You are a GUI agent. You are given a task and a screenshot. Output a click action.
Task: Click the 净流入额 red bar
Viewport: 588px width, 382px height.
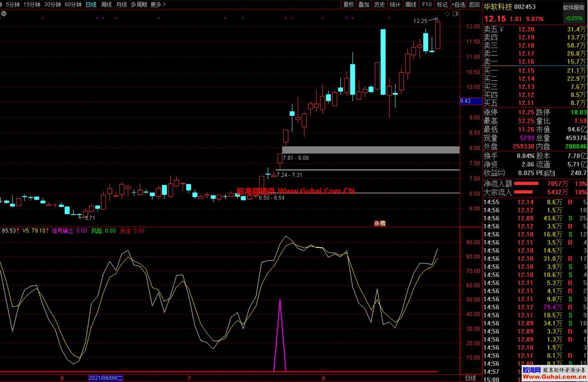(x=526, y=183)
